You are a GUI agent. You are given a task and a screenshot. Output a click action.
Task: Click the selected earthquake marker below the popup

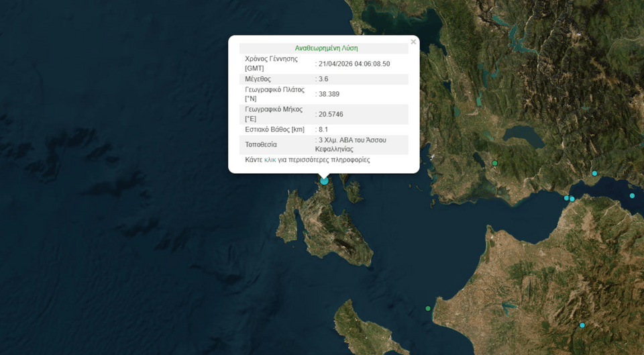(325, 181)
